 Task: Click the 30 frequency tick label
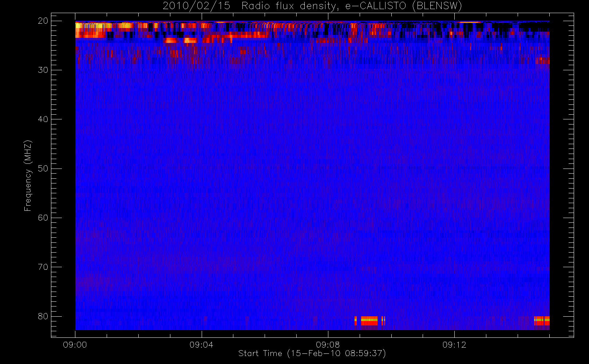(x=43, y=70)
